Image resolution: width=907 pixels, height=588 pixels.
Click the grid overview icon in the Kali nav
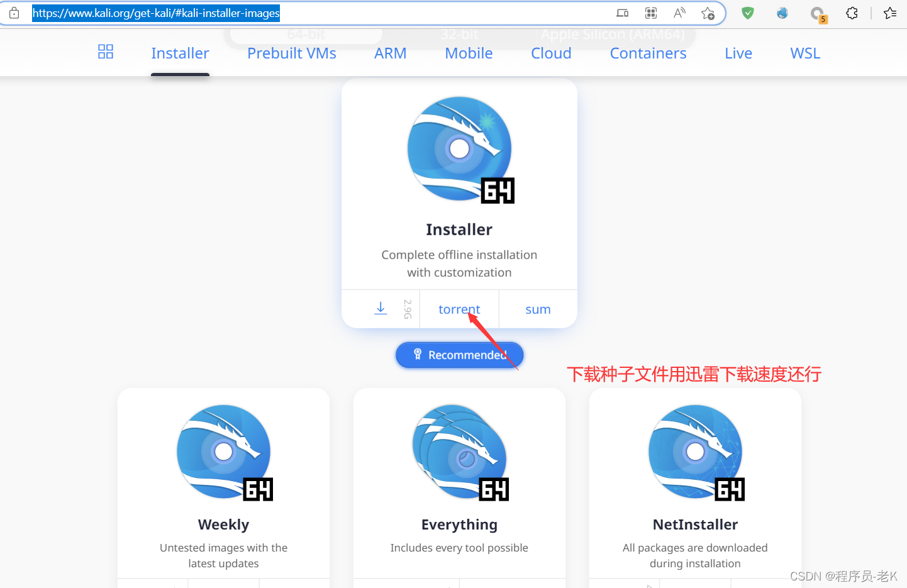point(106,52)
